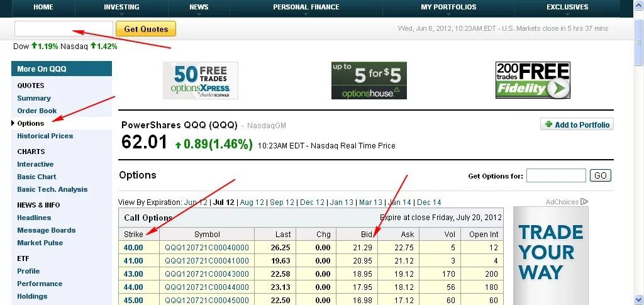Click the Symbol column header
This screenshot has width=644, height=305.
(x=207, y=235)
